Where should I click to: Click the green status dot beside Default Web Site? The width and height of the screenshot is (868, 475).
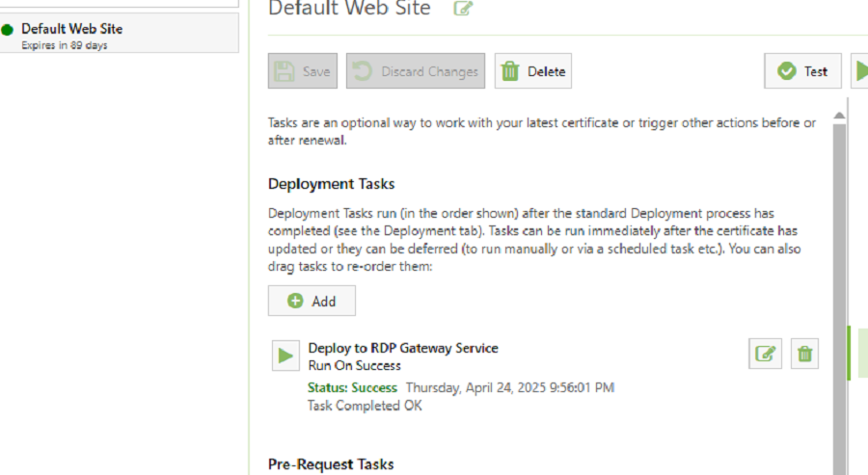click(x=7, y=30)
